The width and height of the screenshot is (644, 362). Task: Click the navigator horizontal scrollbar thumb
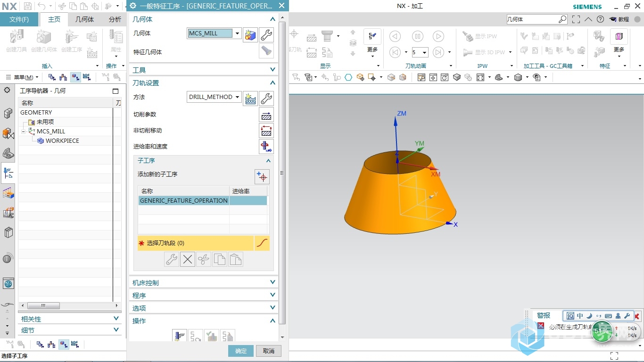pos(43,305)
